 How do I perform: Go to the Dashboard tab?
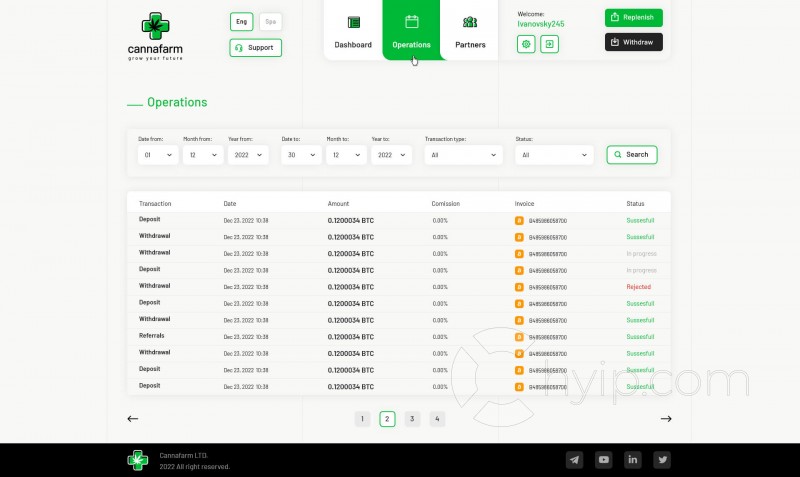353,31
